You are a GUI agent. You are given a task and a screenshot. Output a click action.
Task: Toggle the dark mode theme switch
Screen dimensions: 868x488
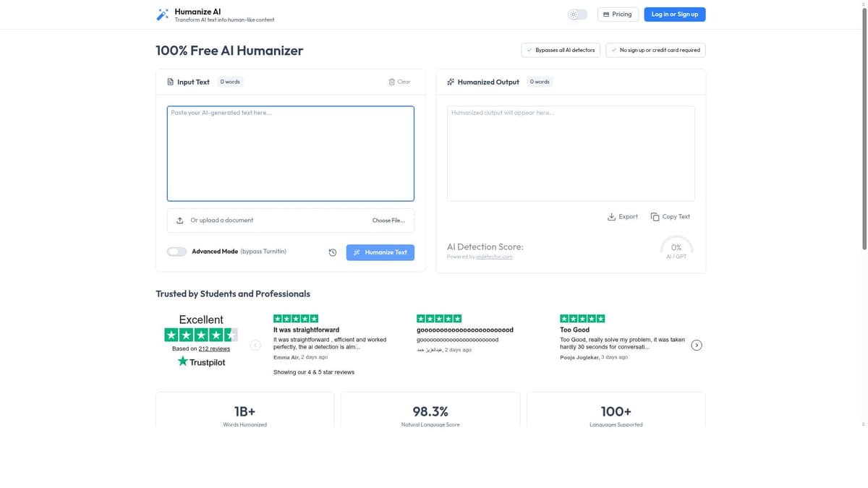coord(576,14)
